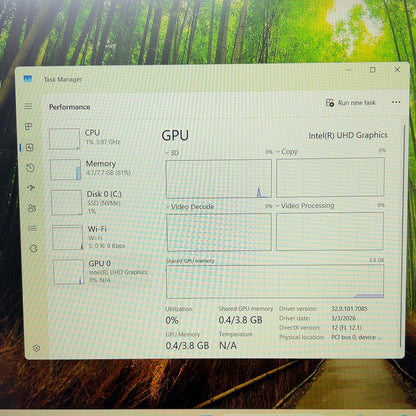Click the Copy usage graph
The width and height of the screenshot is (416, 416).
pos(330,177)
